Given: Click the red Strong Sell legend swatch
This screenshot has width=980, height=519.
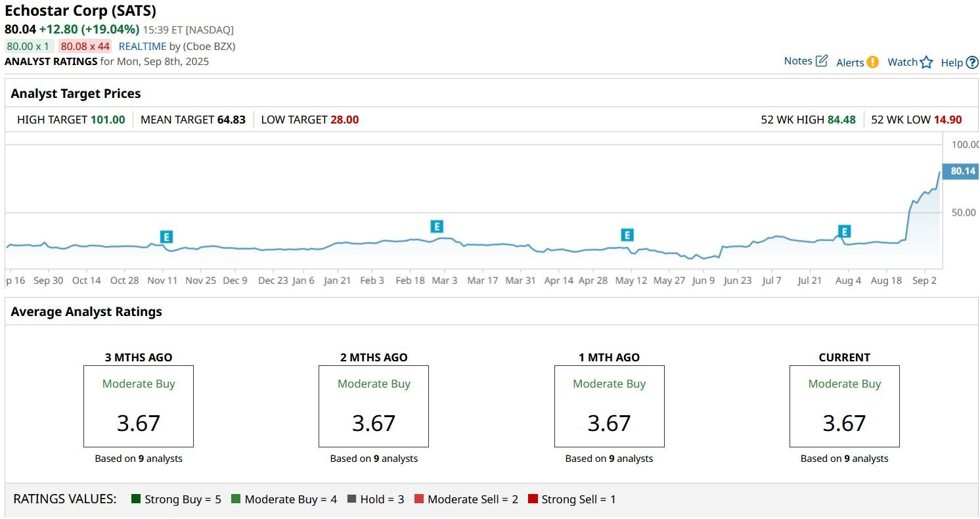Looking at the screenshot, I should tap(533, 499).
